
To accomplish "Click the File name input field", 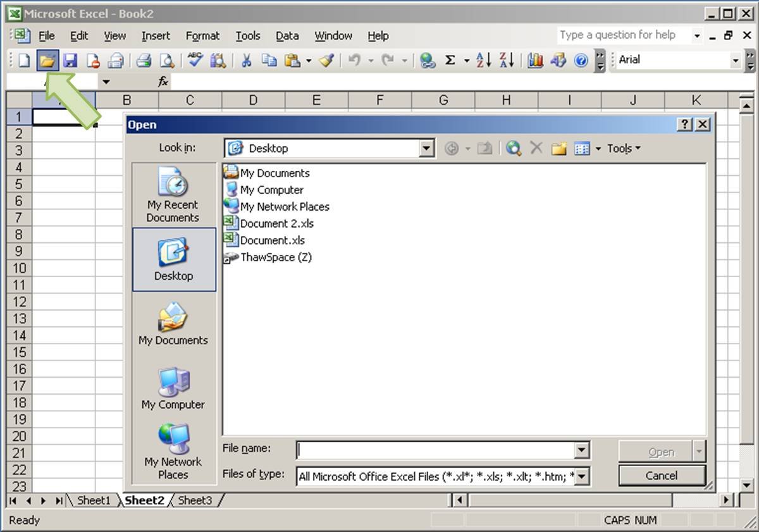I will [435, 450].
